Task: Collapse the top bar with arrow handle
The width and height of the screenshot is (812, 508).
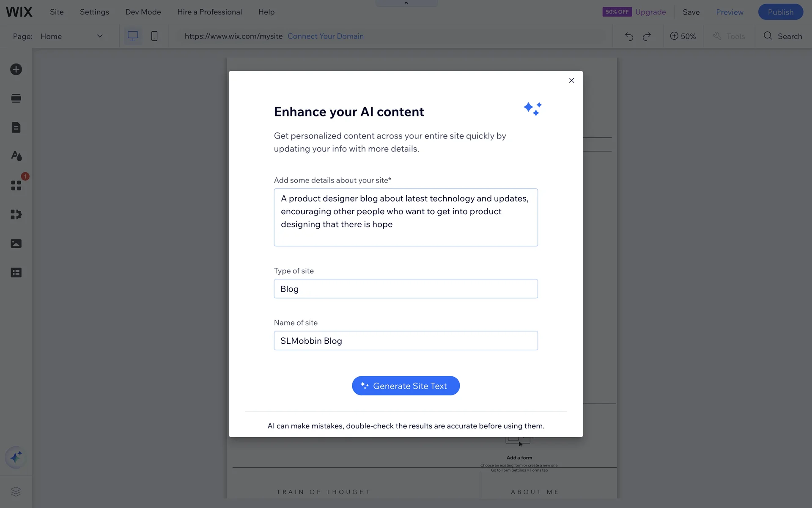Action: click(x=406, y=3)
